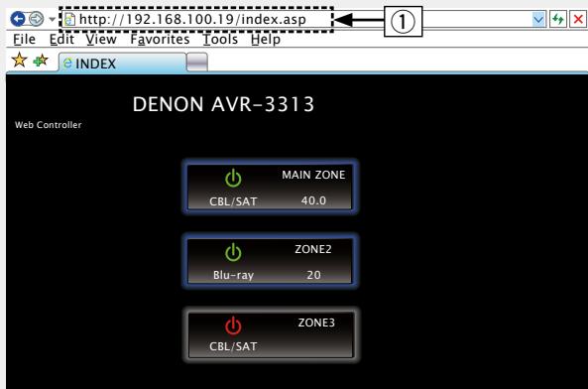Click the Internet Explorer icon on INDEX tab
The width and height of the screenshot is (588, 389).
pos(67,64)
